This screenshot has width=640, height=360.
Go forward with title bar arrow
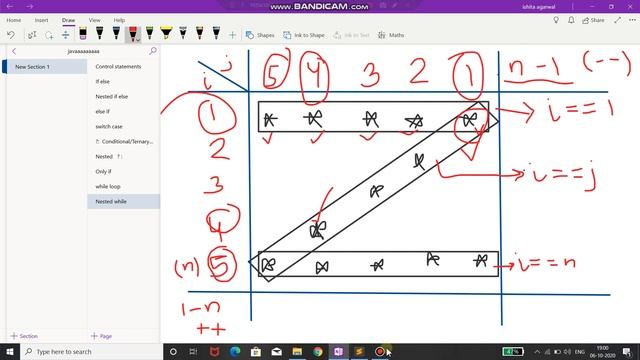[x=30, y=7]
